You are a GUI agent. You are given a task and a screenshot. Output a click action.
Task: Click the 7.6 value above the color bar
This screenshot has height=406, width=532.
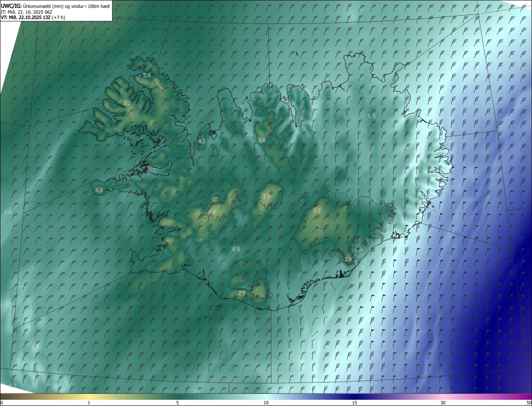[x=197, y=391]
